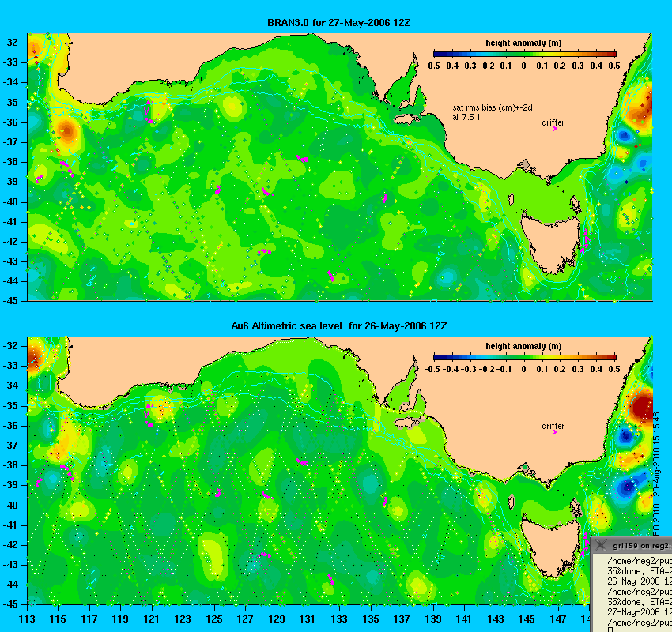
Task: Click the terminal window's left scrollbar
Action: click(598, 592)
